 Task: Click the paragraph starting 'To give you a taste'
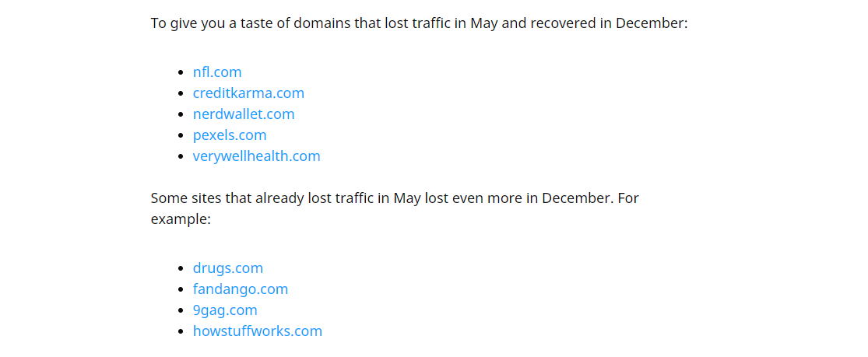point(419,23)
